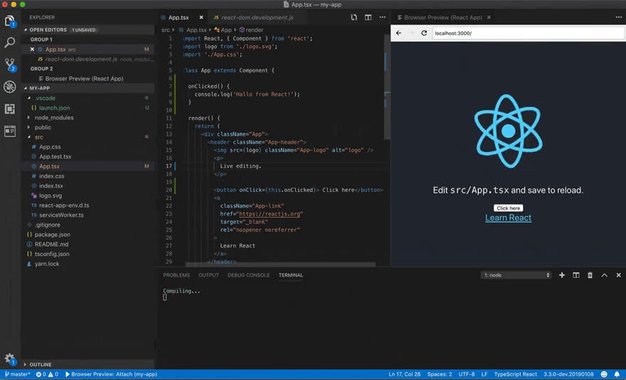Collapse the .vscode folder

click(29, 98)
